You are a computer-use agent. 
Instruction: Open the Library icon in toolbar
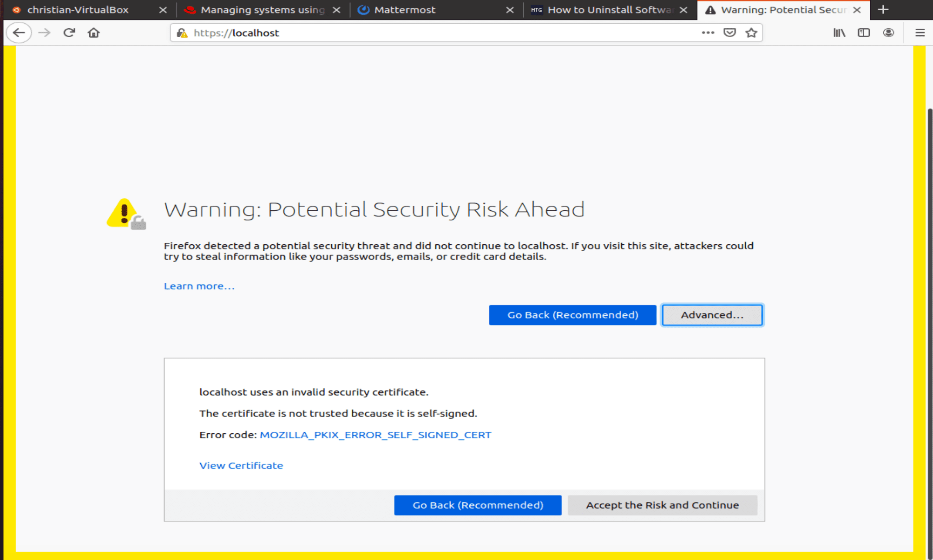(839, 33)
